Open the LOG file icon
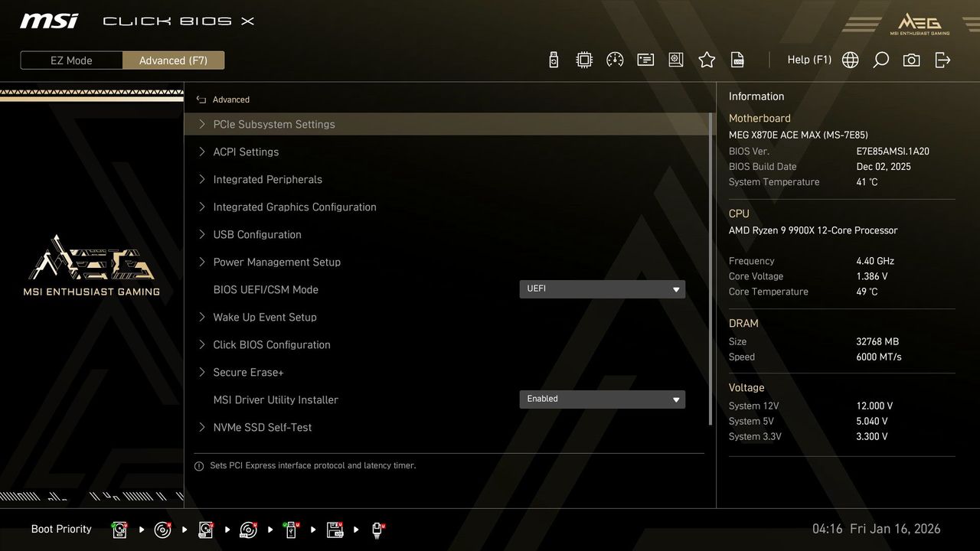This screenshot has width=980, height=551. coord(737,60)
